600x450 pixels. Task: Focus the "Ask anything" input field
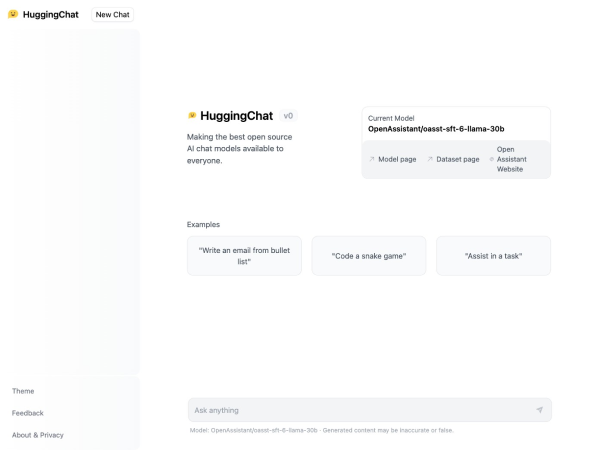pos(360,410)
